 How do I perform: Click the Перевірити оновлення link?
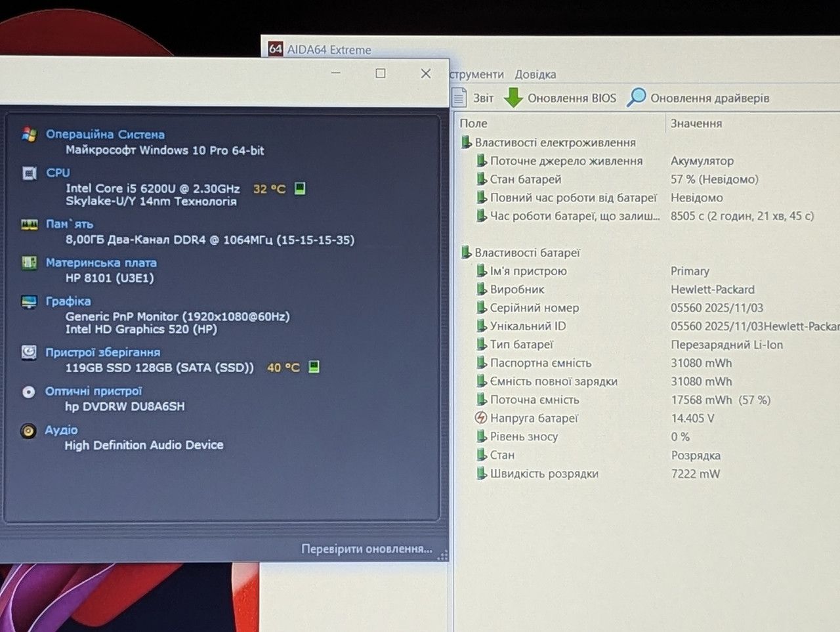coord(367,549)
